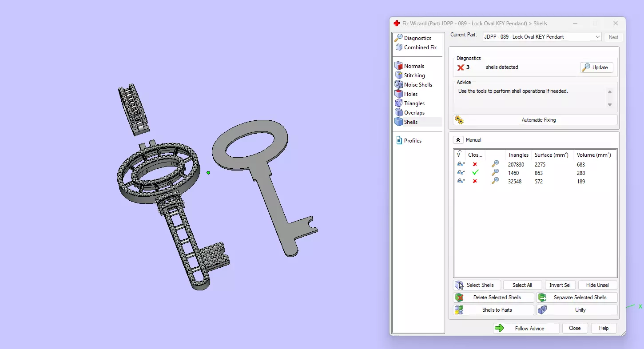Image resolution: width=644 pixels, height=349 pixels.
Task: Zoom to shell with 32548 triangles
Action: click(495, 181)
